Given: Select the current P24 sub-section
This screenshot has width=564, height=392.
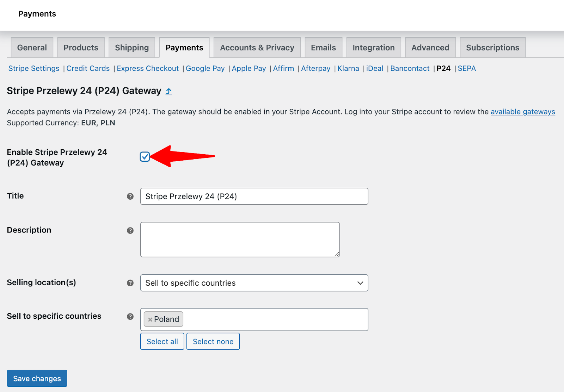Looking at the screenshot, I should point(443,68).
